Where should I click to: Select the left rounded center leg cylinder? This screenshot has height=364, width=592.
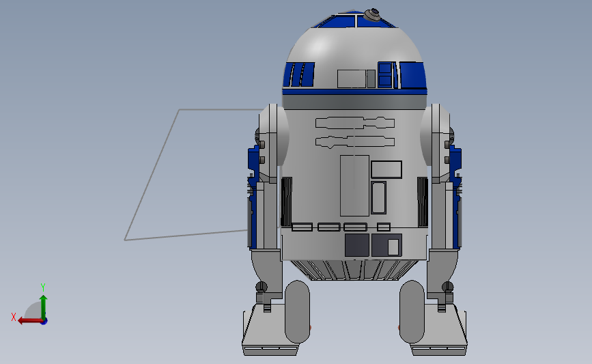[x=297, y=311]
